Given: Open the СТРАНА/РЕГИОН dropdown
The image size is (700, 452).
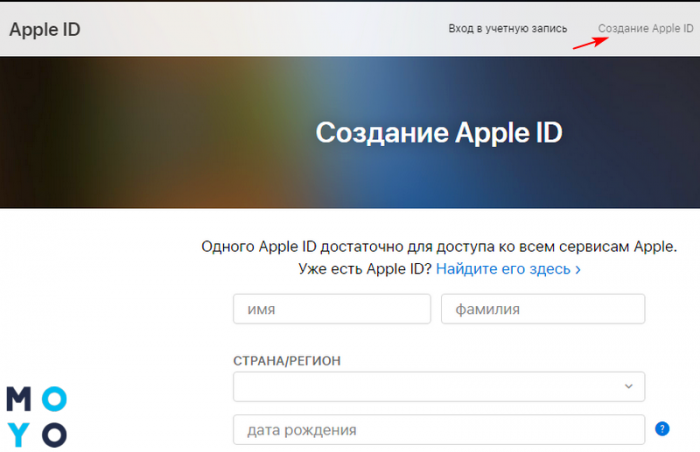Looking at the screenshot, I should point(439,386).
